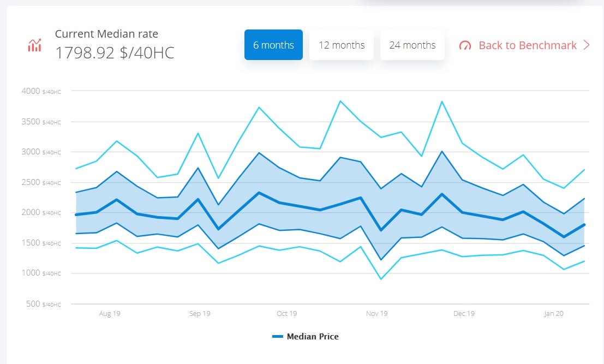Click the red circular arrow before Back to Benchmark
The image size is (604, 364).
pyautogui.click(x=465, y=46)
